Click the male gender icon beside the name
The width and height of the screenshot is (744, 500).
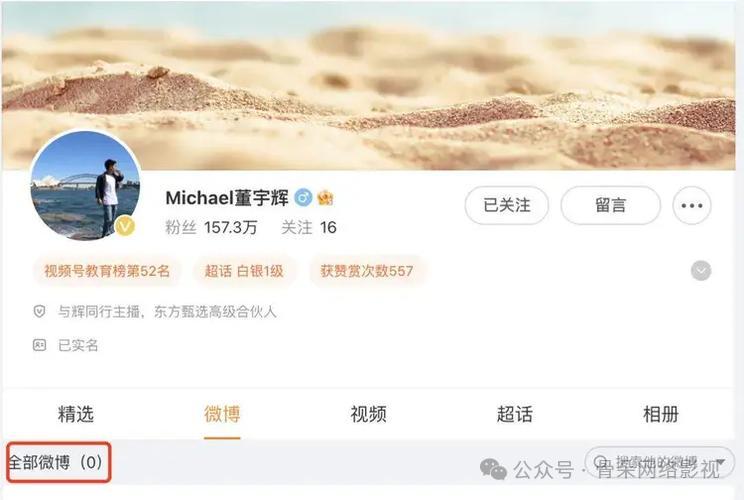click(x=303, y=197)
